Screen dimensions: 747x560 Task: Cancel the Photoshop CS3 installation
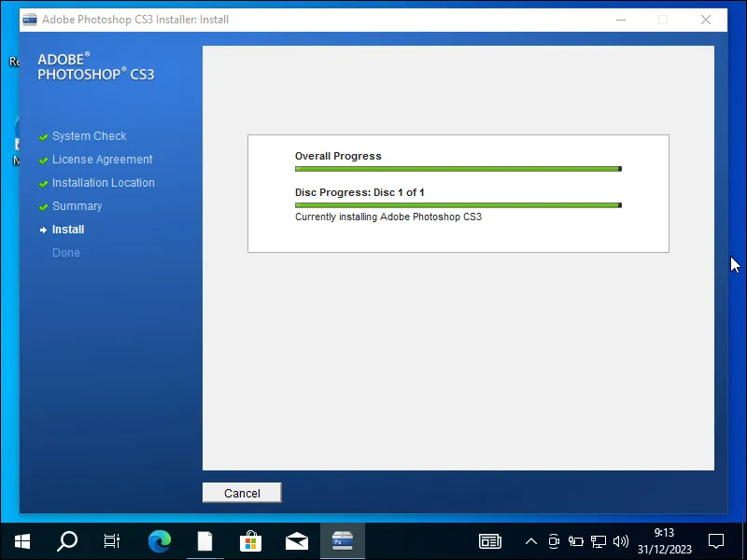pos(242,493)
